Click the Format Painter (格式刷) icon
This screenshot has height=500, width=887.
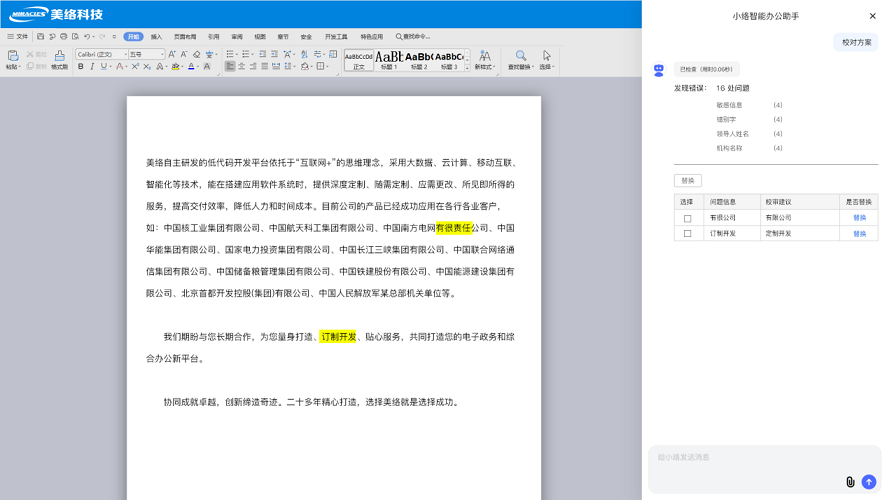tap(59, 57)
